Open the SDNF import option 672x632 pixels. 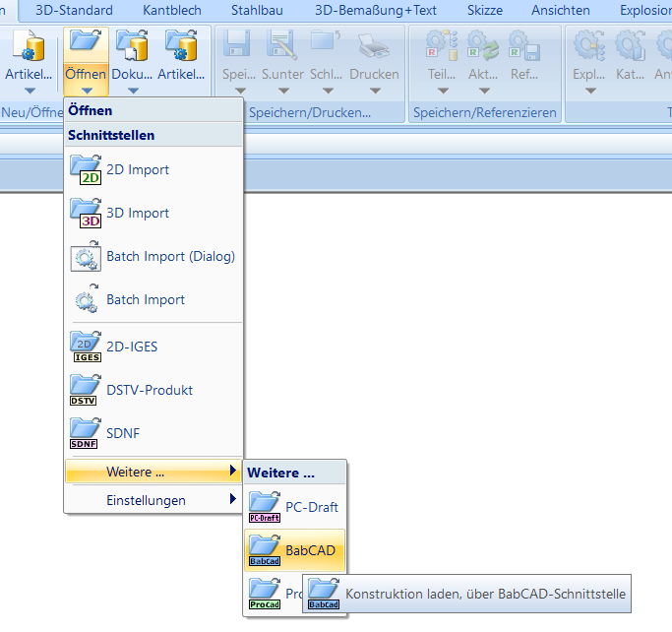(x=153, y=433)
